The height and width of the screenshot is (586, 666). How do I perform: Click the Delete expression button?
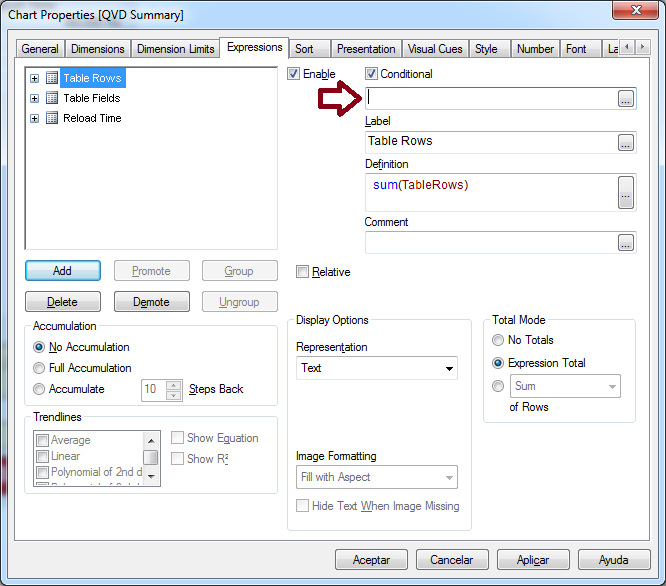point(63,302)
